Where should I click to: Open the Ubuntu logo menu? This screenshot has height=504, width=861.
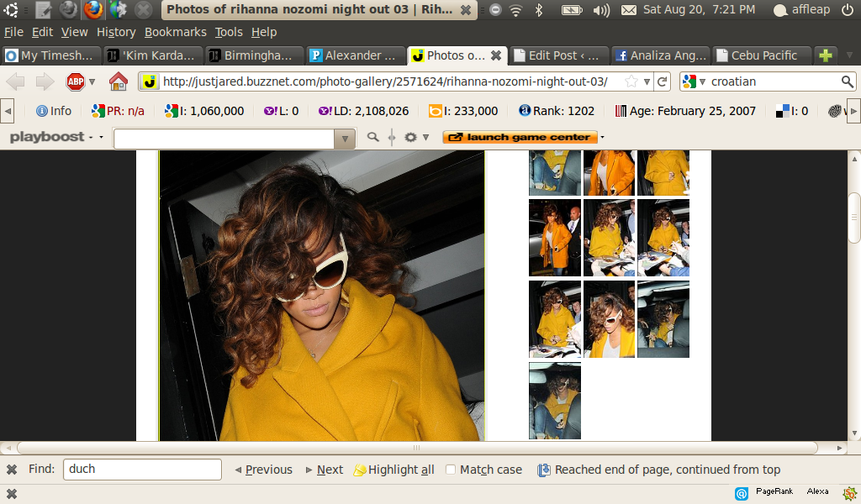click(x=10, y=9)
